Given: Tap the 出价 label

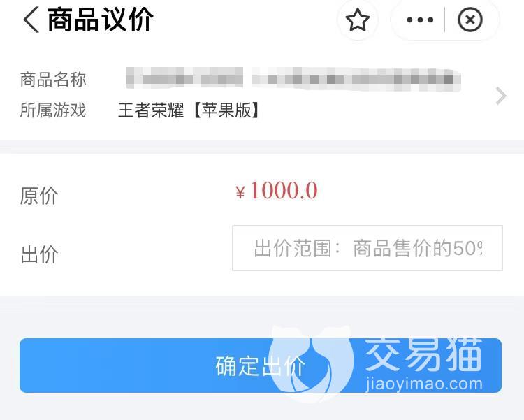Looking at the screenshot, I should pos(39,254).
